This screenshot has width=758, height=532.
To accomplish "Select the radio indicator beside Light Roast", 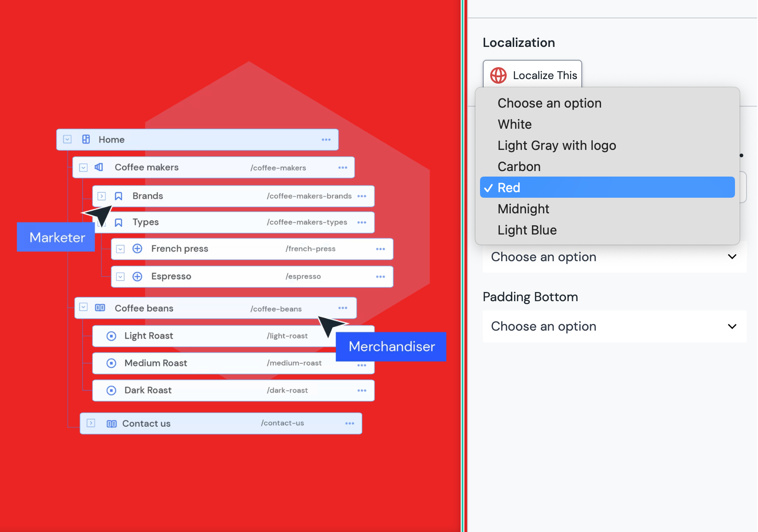I will click(110, 336).
